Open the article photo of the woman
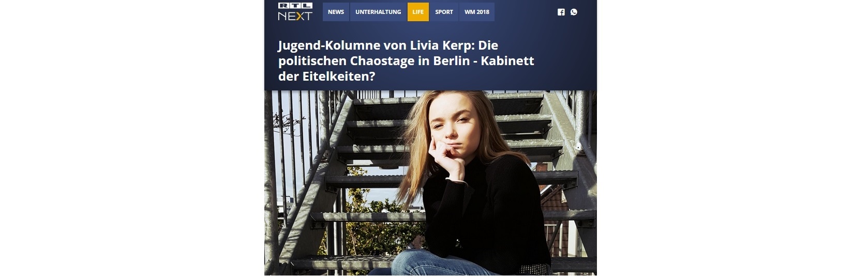 coord(430,183)
